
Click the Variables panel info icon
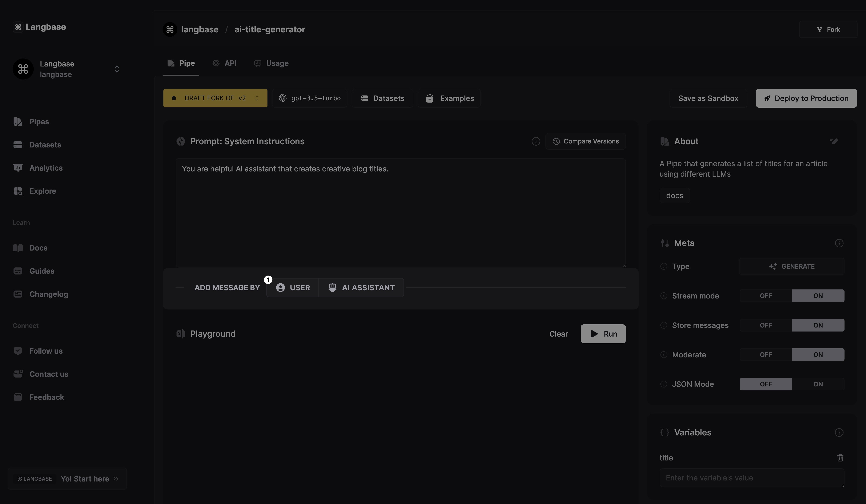click(x=839, y=432)
